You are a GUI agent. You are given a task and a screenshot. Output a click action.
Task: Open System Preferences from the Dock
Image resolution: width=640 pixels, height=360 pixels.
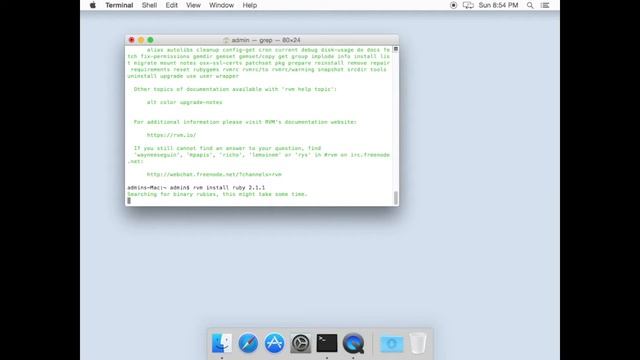pos(301,343)
